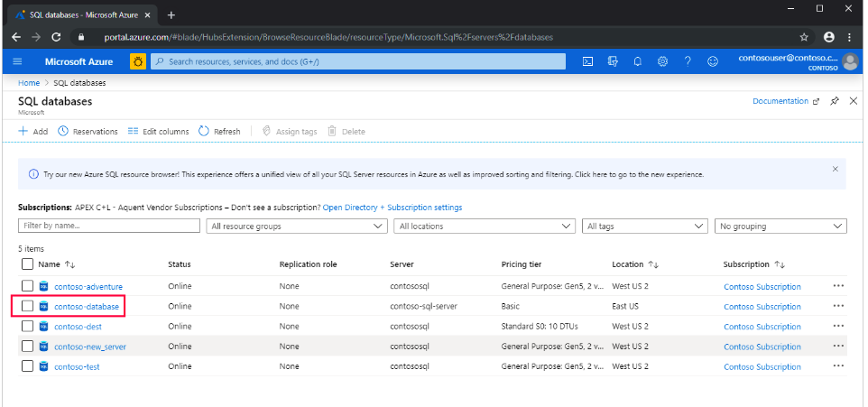868x407 pixels.
Task: Check the contoso-database row checkbox
Action: tap(27, 306)
